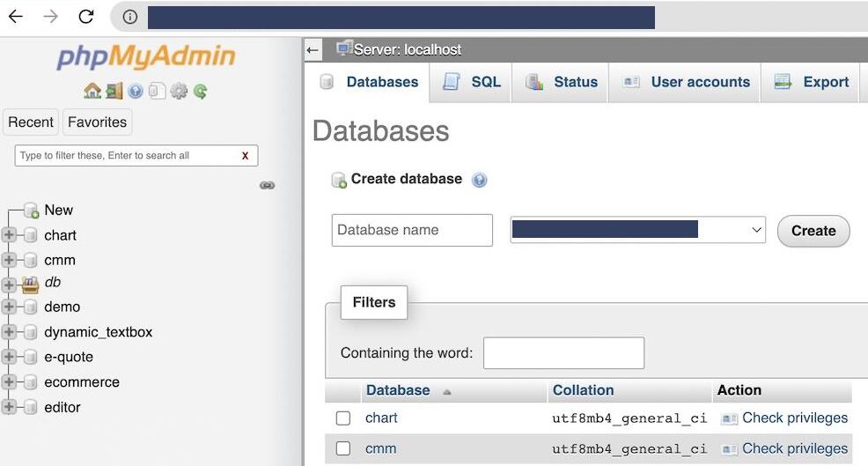The height and width of the screenshot is (466, 868).
Task: Click the phpMyAdmin Home icon
Action: [x=92, y=91]
